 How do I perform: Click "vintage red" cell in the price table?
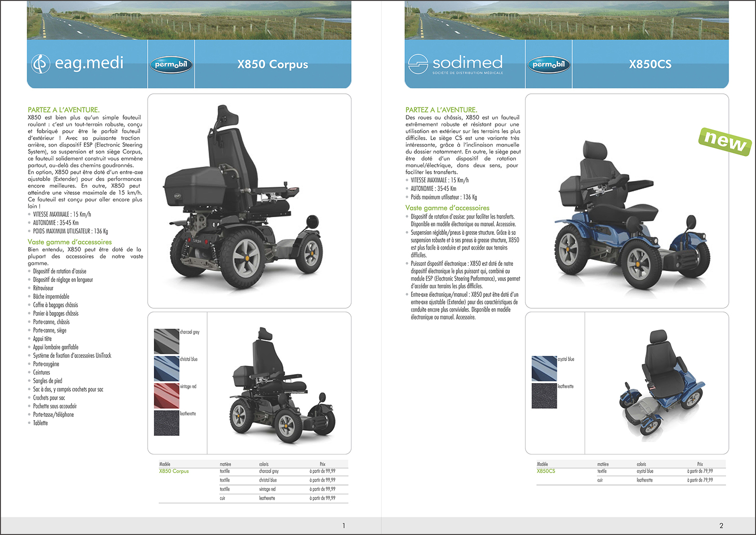[x=267, y=489]
